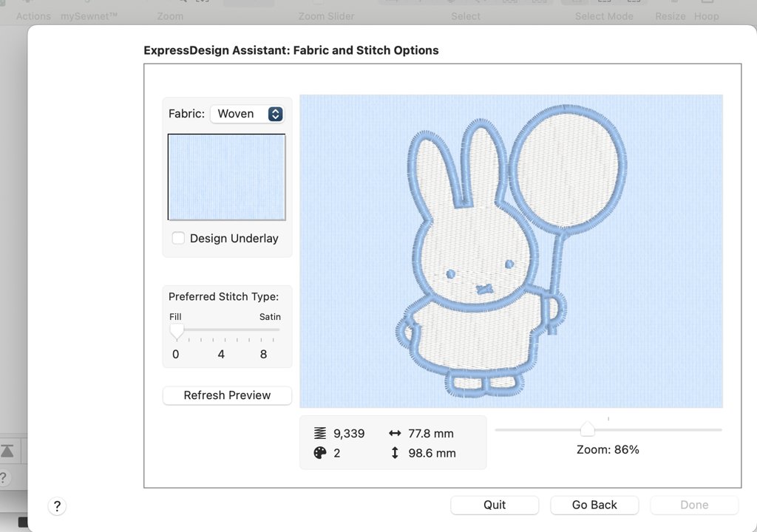This screenshot has height=532, width=757.
Task: Open the Fabric dropdown set to Woven
Action: (247, 114)
